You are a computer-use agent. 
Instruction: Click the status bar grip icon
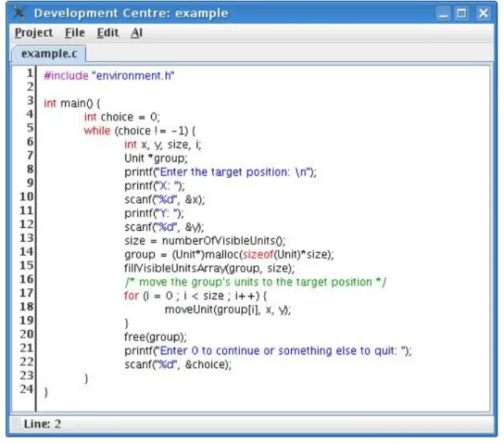[x=16, y=424]
